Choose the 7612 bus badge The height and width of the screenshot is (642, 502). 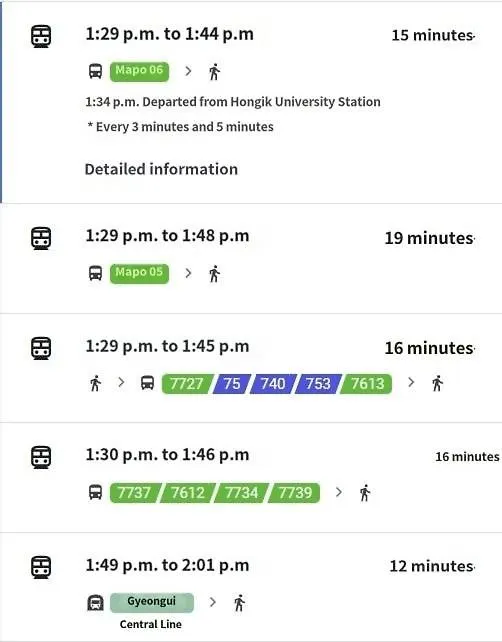point(188,493)
